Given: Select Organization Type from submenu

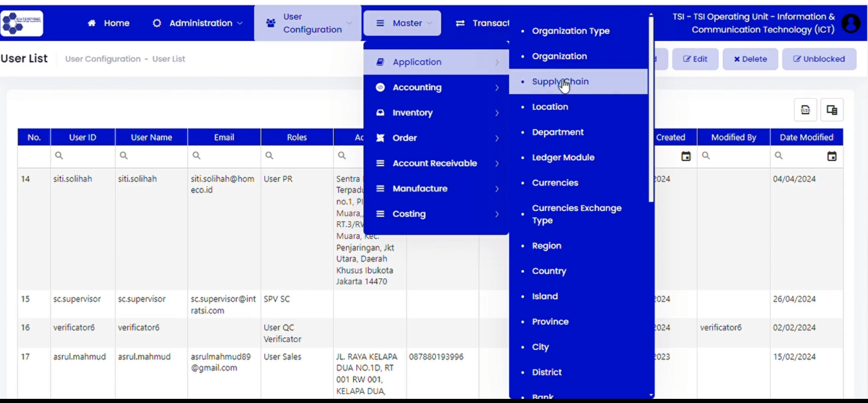Looking at the screenshot, I should 571,31.
